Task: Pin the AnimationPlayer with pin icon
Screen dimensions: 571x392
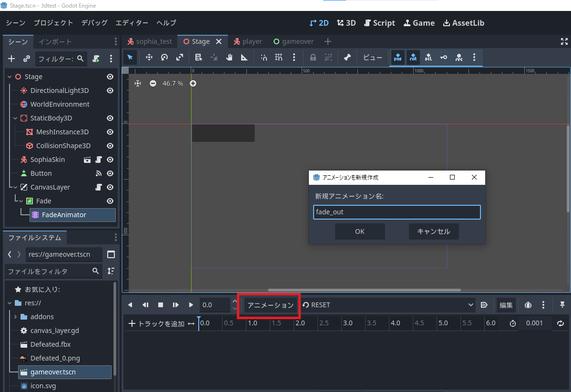Action: 562,305
